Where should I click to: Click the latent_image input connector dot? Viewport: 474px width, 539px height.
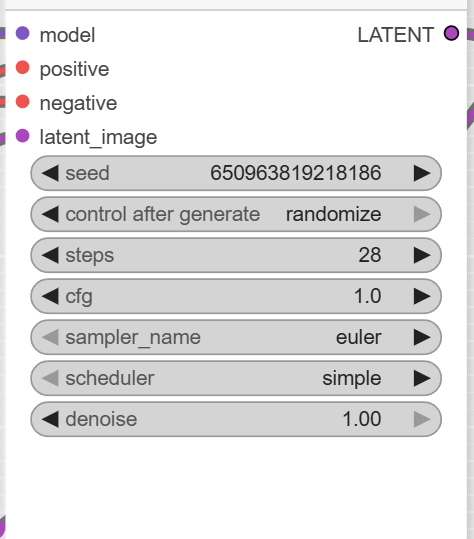(x=23, y=135)
